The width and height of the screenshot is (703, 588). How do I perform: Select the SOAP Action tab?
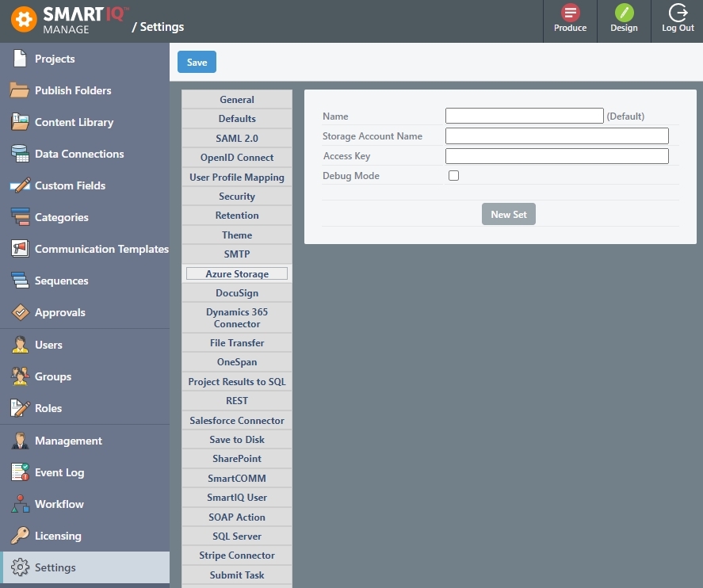pos(237,517)
